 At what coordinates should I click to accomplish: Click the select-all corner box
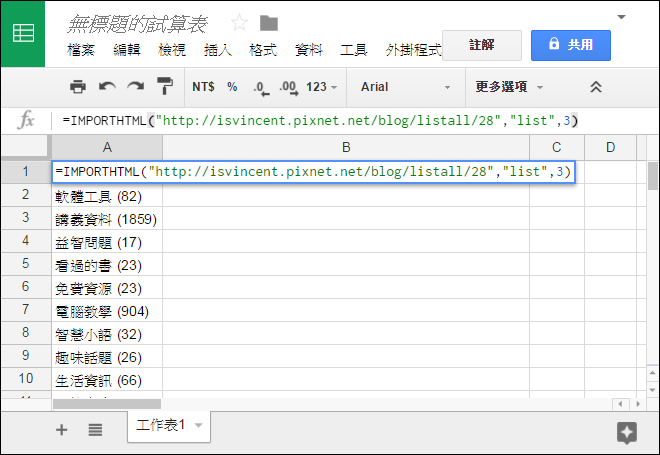point(26,148)
